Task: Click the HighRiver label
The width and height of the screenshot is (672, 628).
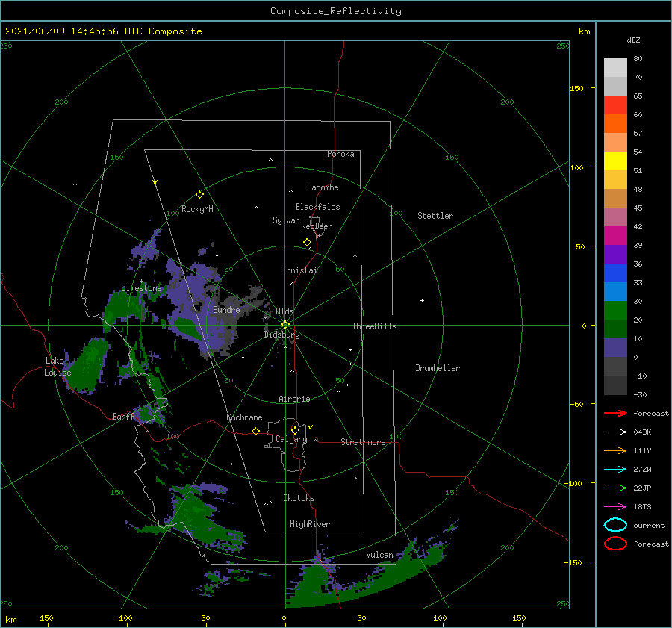Action: 310,524
